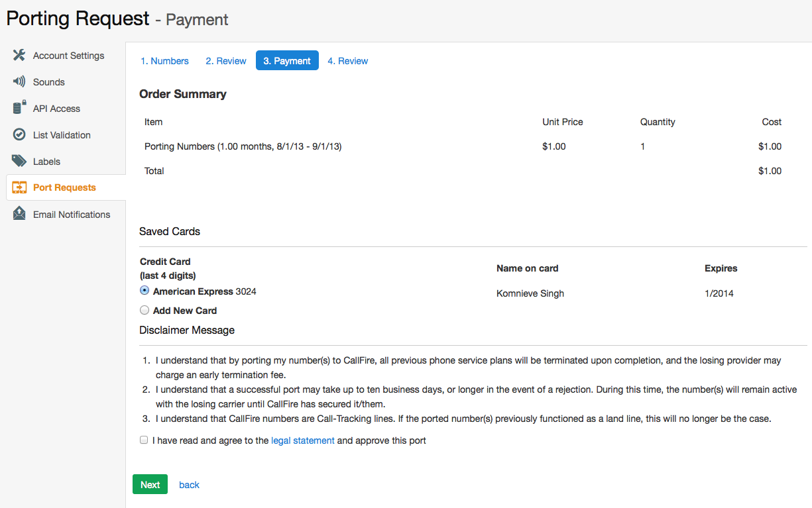
Task: Go to step 1. Numbers tab
Action: pos(164,61)
